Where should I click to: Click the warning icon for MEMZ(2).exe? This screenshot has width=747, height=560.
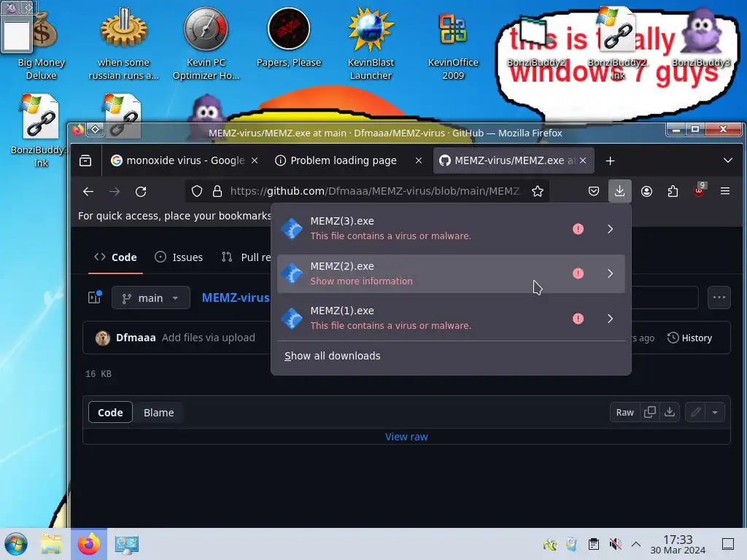(578, 273)
